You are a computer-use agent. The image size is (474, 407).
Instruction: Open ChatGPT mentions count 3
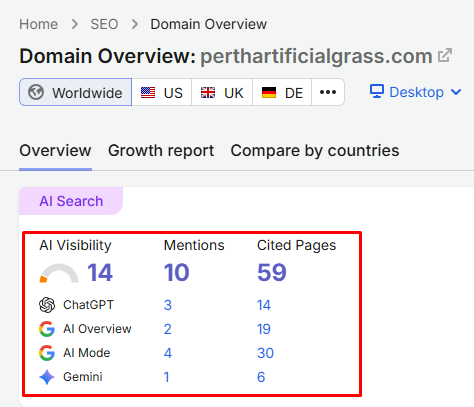pyautogui.click(x=168, y=305)
